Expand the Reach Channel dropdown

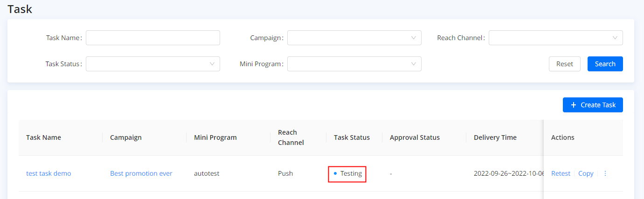point(555,38)
